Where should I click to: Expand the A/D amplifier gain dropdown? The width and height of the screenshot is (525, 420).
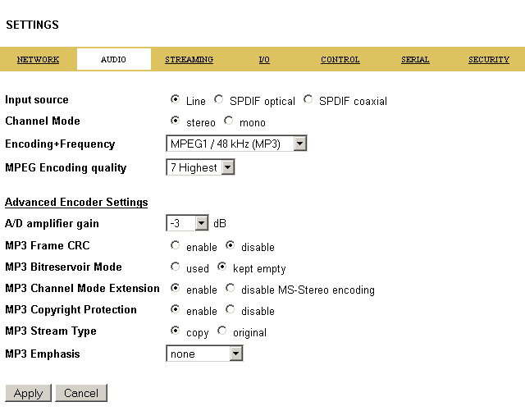(202, 223)
